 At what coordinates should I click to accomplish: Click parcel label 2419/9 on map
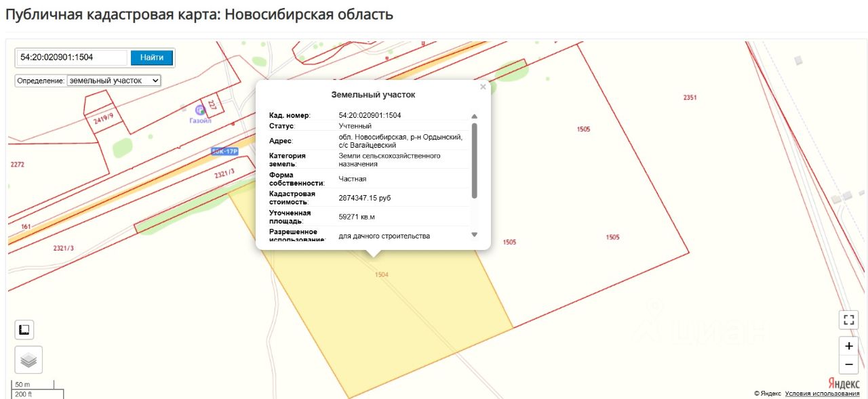pos(103,118)
